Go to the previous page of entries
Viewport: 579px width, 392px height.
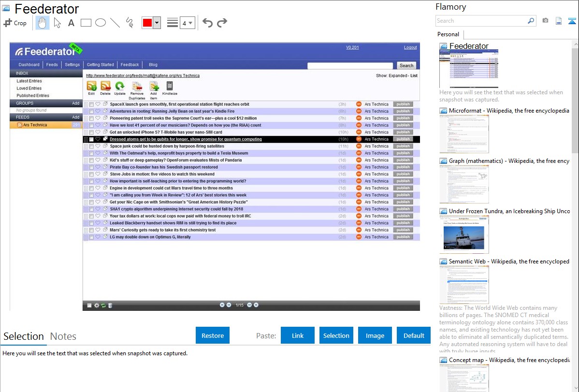[229, 305]
